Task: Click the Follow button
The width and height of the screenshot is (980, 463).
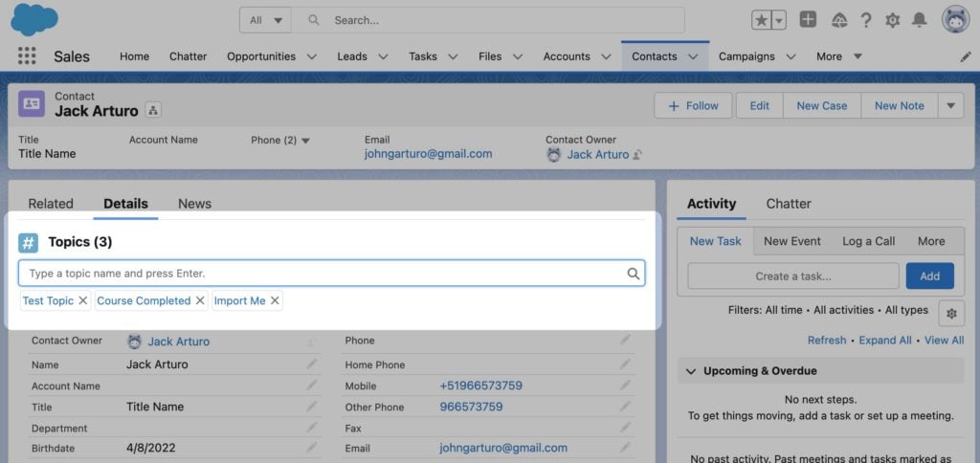Action: click(x=693, y=105)
